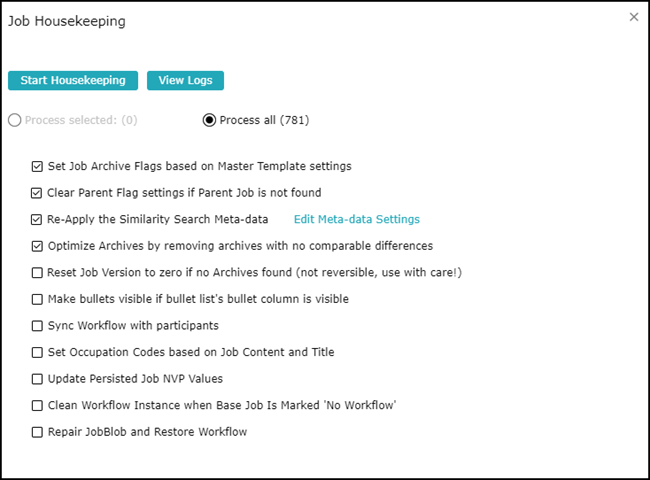Click the Job Housekeeping dialog title
Screen dimensions: 650x480
[67, 21]
